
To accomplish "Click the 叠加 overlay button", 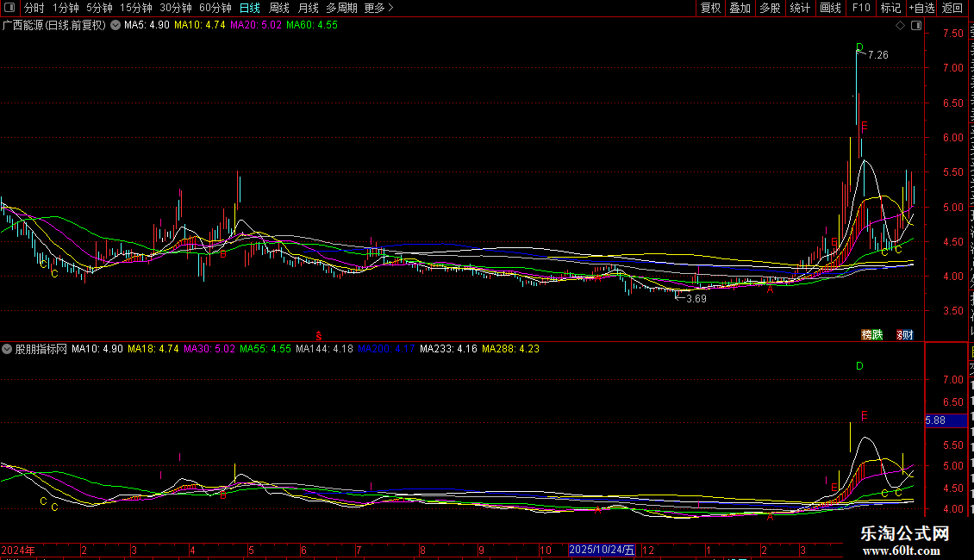I will click(x=740, y=8).
